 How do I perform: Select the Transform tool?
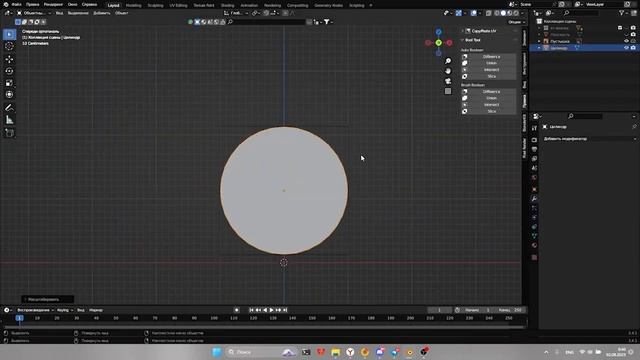[9, 95]
